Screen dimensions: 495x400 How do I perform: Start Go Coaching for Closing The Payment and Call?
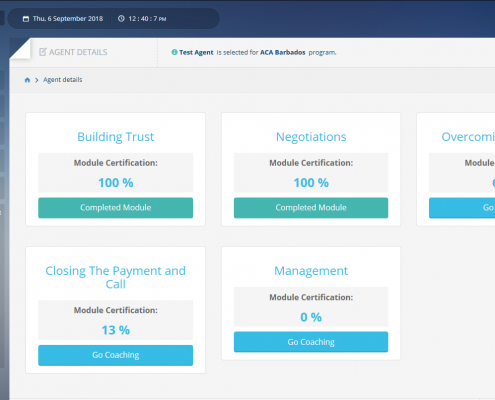115,355
